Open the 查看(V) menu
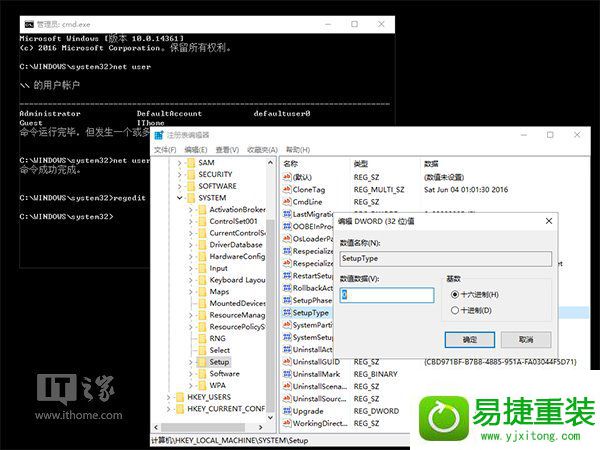Image resolution: width=600 pixels, height=450 pixels. 227,150
